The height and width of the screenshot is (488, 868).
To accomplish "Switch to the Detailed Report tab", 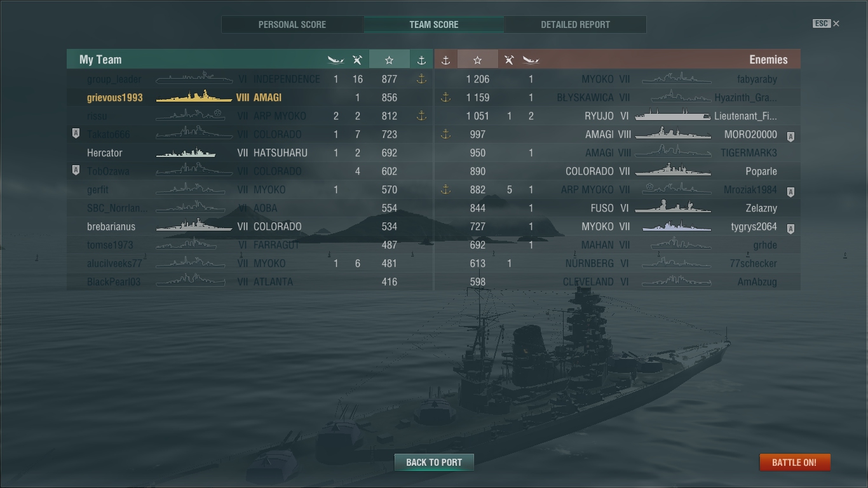I will pos(575,25).
